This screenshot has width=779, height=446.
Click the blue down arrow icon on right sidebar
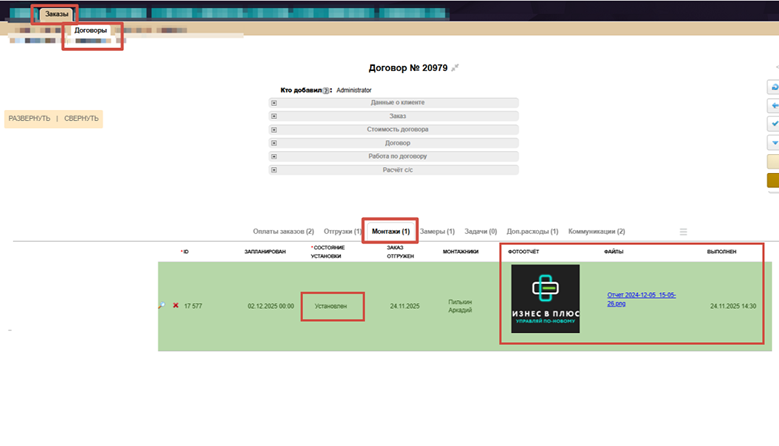pyautogui.click(x=773, y=143)
